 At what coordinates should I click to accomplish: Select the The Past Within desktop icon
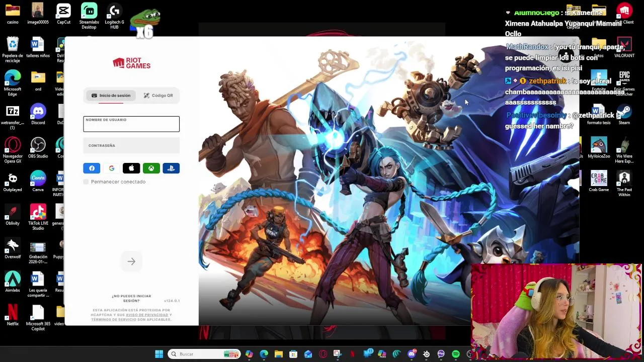click(624, 184)
